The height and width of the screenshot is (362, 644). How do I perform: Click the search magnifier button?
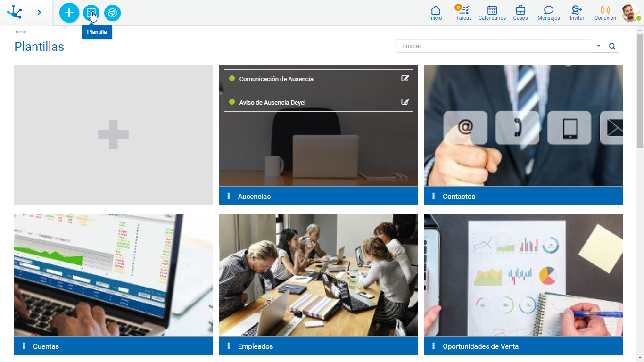point(612,46)
